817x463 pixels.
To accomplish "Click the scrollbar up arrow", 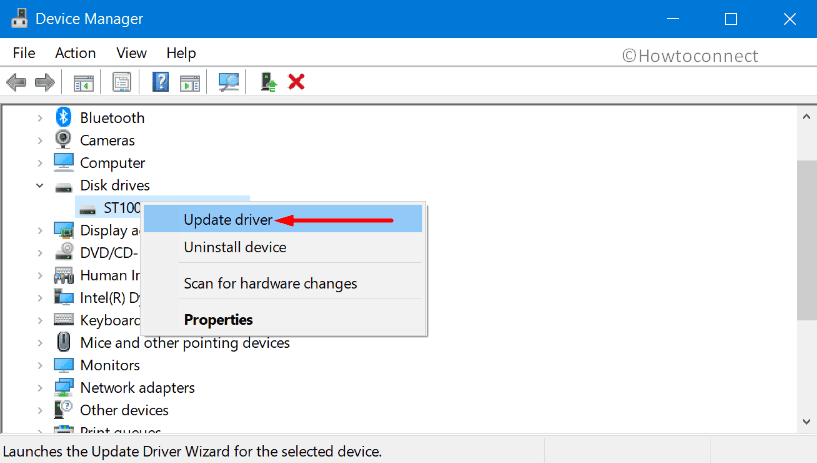I will pyautogui.click(x=807, y=117).
